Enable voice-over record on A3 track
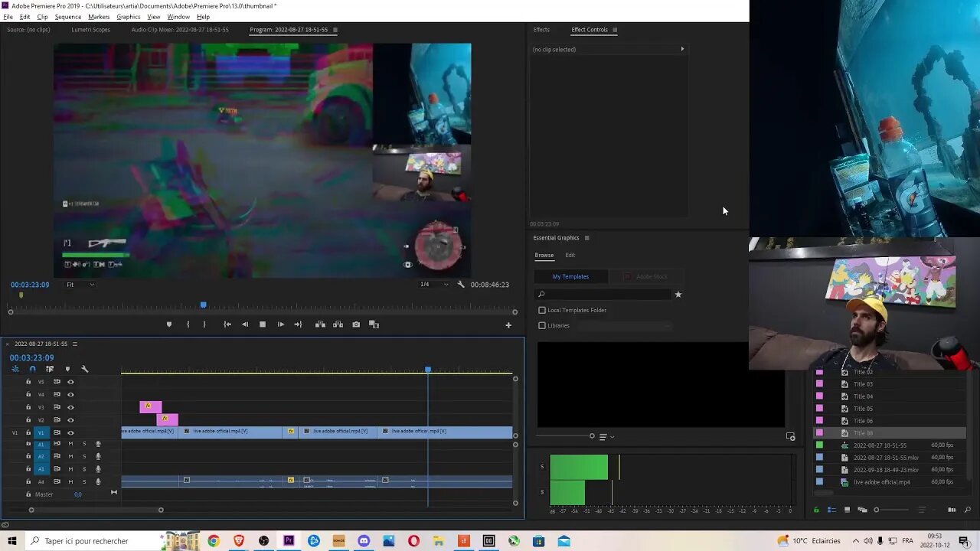The image size is (980, 551). 98,468
